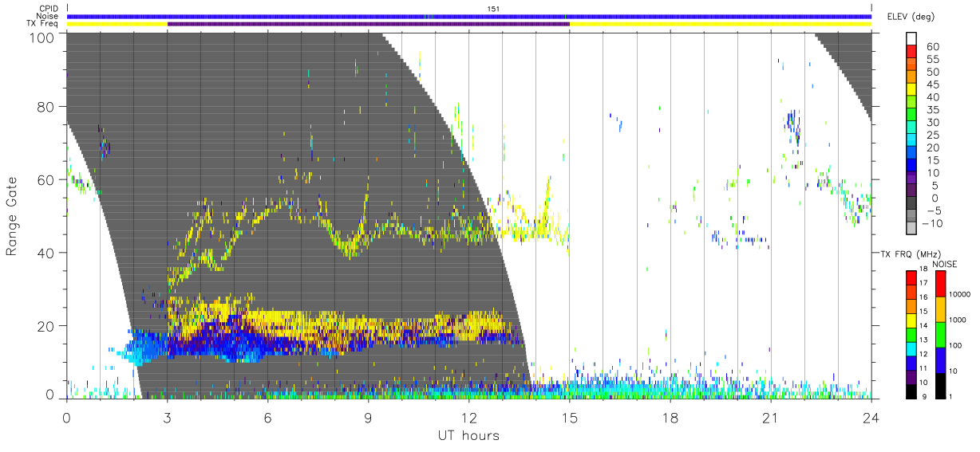
Task: Click the '18' tick label on UT hours axis
Action: point(670,416)
